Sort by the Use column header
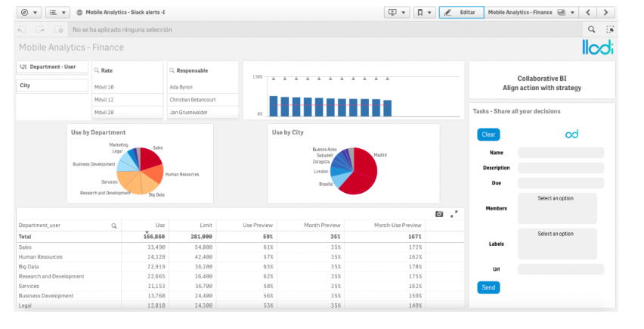 point(160,225)
